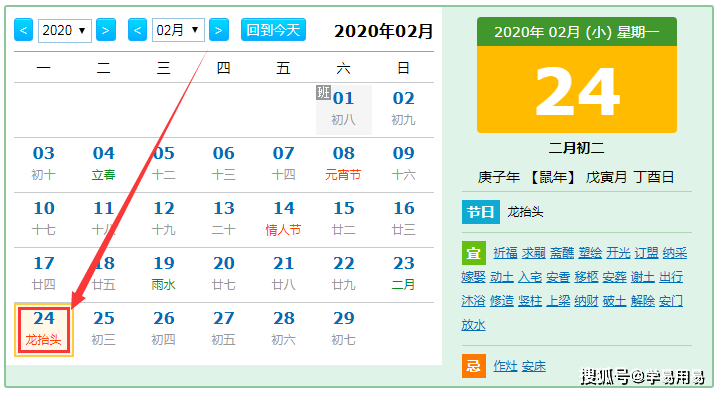This screenshot has height=394, width=720.
Task: Open the 订盟 link
Action: (647, 253)
